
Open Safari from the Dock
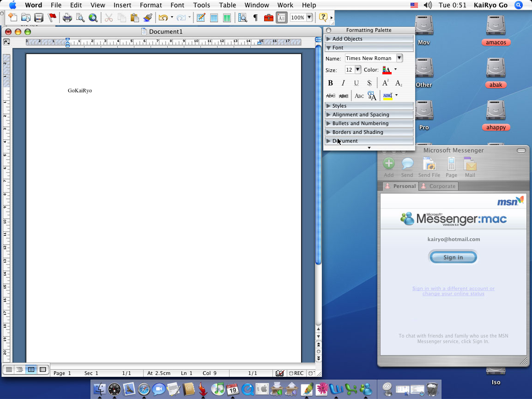tap(144, 389)
